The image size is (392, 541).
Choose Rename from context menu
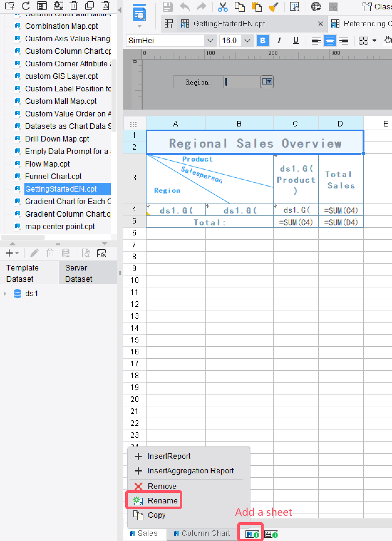pos(189,501)
